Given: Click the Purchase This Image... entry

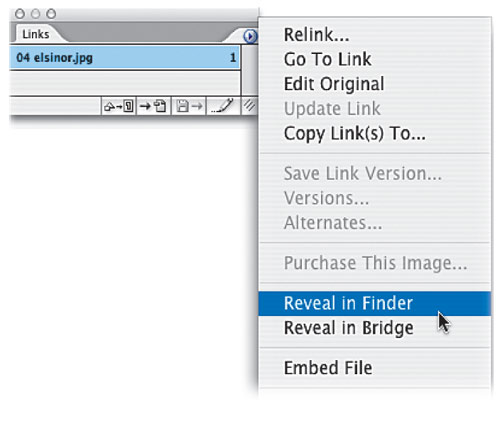Looking at the screenshot, I should pyautogui.click(x=374, y=263).
